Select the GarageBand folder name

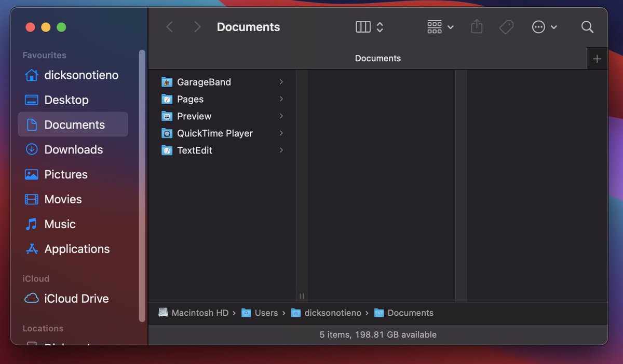click(x=204, y=82)
